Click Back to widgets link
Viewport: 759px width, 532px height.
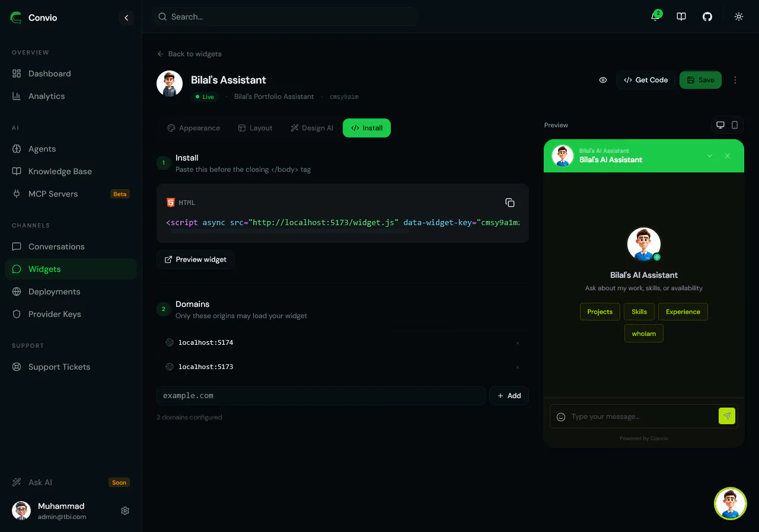189,54
